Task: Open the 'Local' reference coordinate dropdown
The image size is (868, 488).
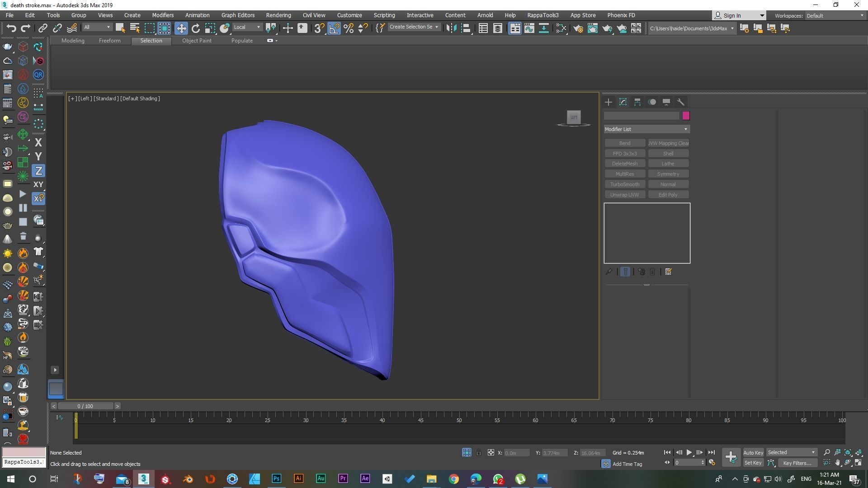Action: tap(247, 28)
